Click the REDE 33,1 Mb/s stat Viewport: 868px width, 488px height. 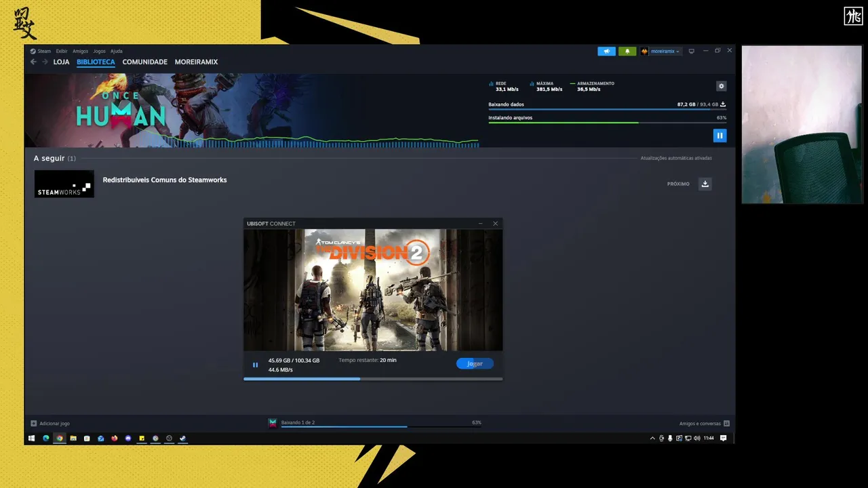(504, 86)
